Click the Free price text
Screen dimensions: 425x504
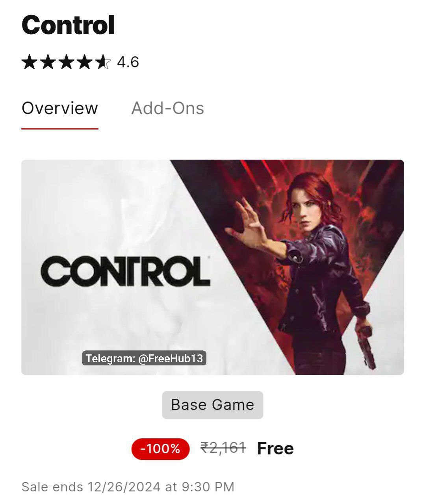[275, 448]
